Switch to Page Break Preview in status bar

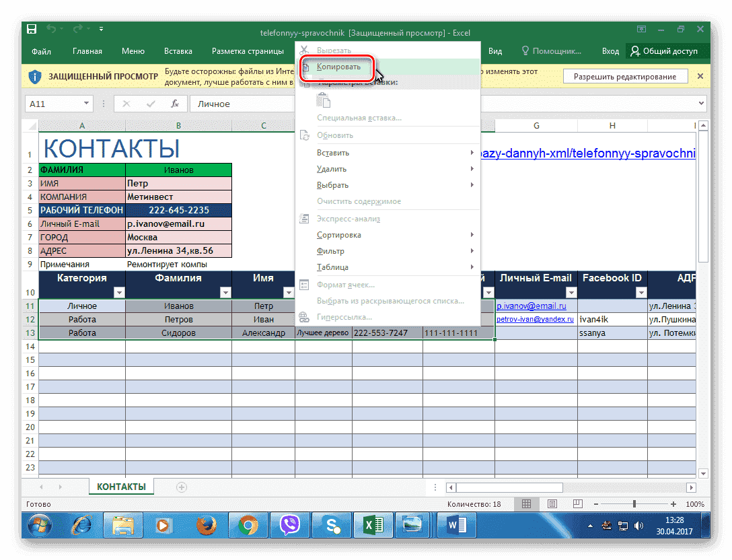point(577,503)
